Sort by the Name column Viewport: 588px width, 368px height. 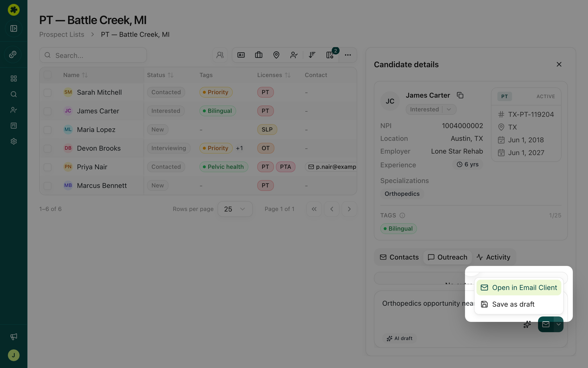pyautogui.click(x=75, y=75)
